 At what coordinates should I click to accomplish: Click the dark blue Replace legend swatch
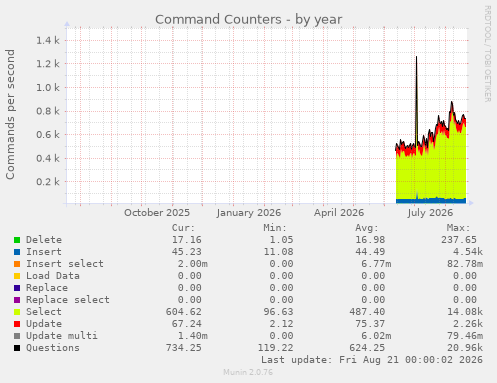click(17, 288)
